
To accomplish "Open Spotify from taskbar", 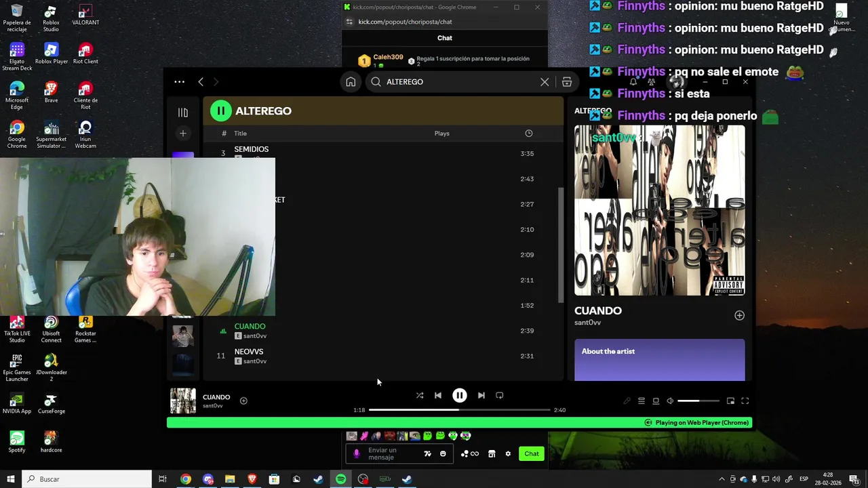I will 340,479.
